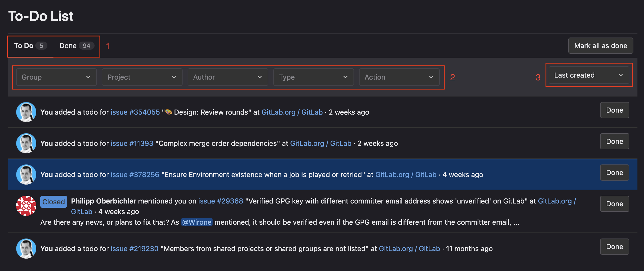Image resolution: width=644 pixels, height=271 pixels.
Task: Open issue #219230 link
Action: pos(134,249)
